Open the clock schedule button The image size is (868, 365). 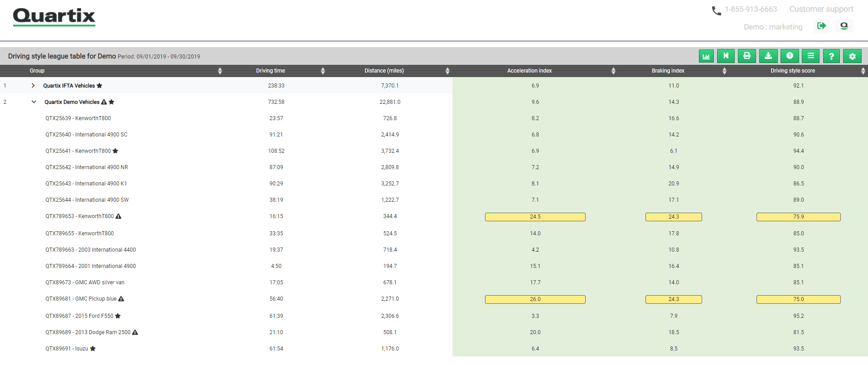click(790, 56)
